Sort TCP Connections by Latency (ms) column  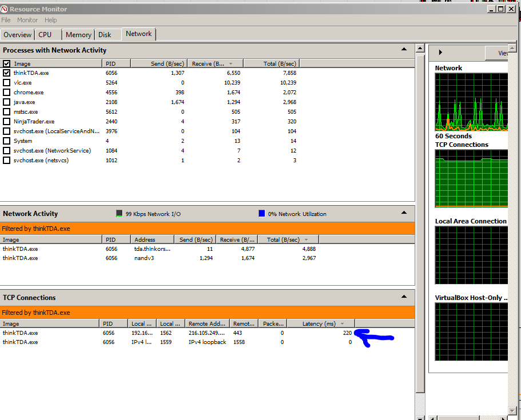(321, 323)
